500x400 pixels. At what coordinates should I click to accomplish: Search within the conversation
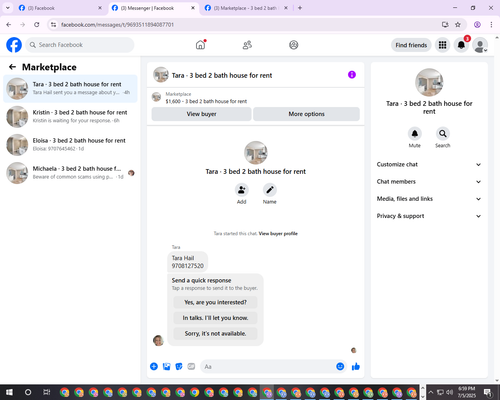443,134
